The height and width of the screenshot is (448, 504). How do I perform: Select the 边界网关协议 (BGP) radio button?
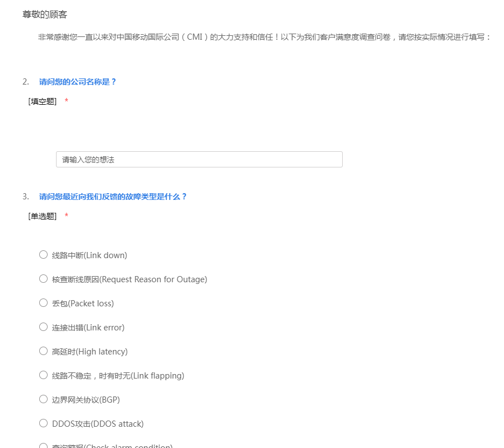click(x=43, y=399)
